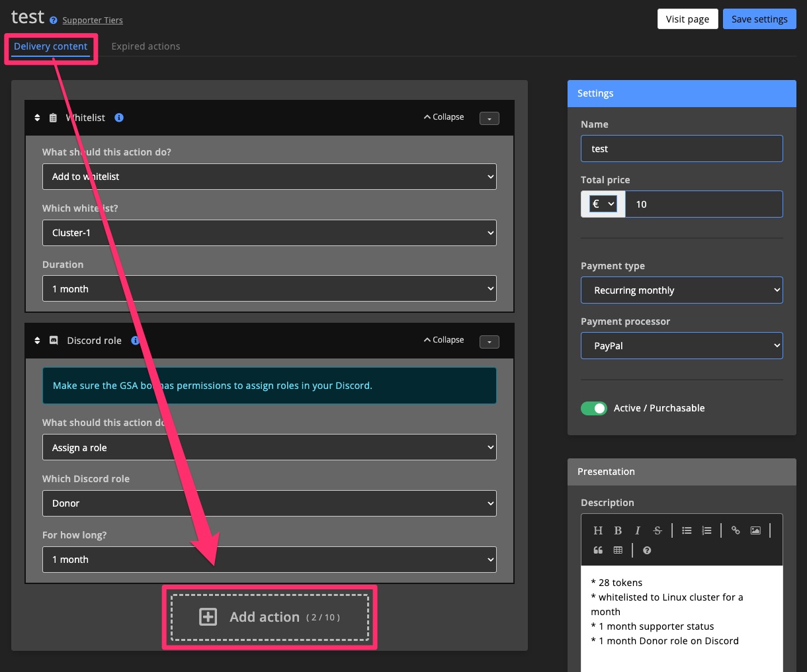Click the strikethrough icon in the editor toolbar
The width and height of the screenshot is (807, 672).
click(x=657, y=530)
